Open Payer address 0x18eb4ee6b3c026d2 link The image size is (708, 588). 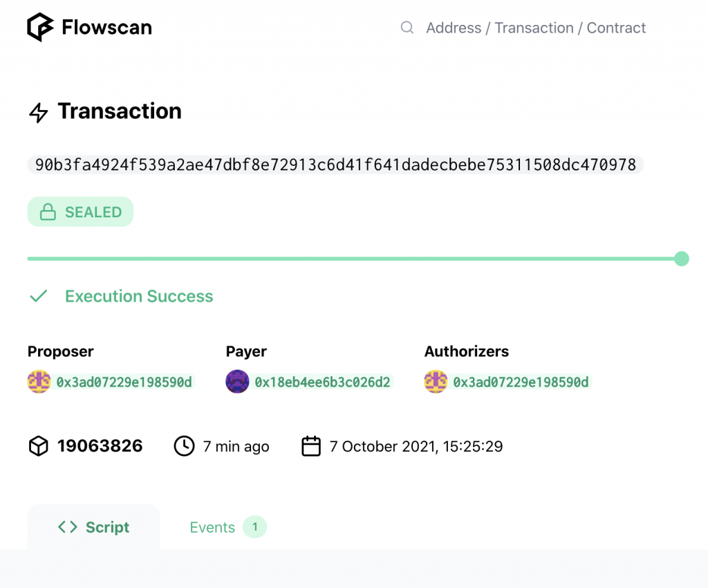coord(322,382)
